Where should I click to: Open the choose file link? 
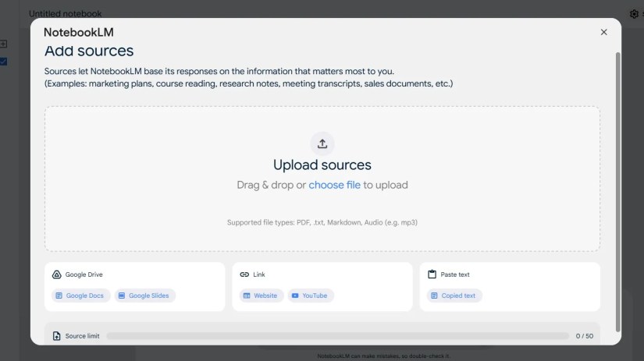point(334,185)
